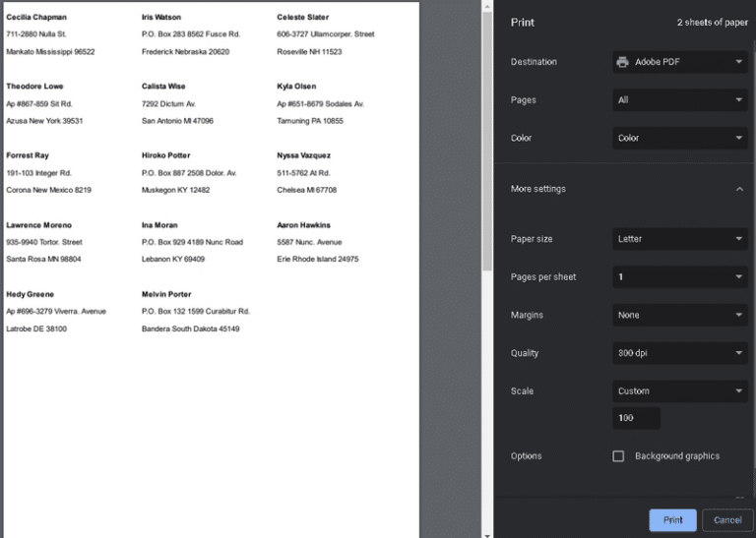Open the Margins dropdown set to None
756x538 pixels.
click(x=680, y=315)
